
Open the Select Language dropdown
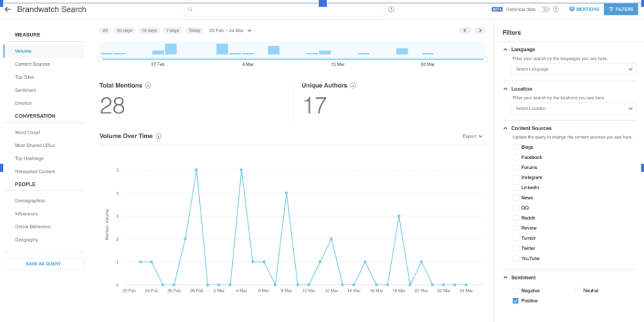coord(574,69)
